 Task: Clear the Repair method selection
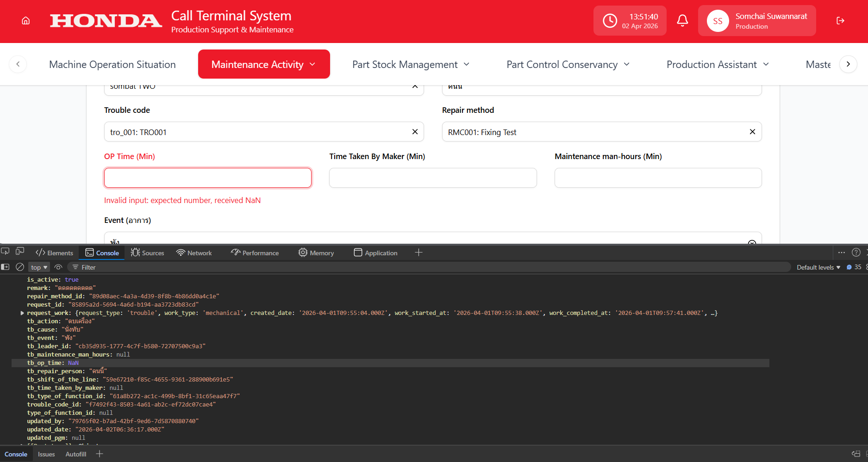(x=752, y=132)
